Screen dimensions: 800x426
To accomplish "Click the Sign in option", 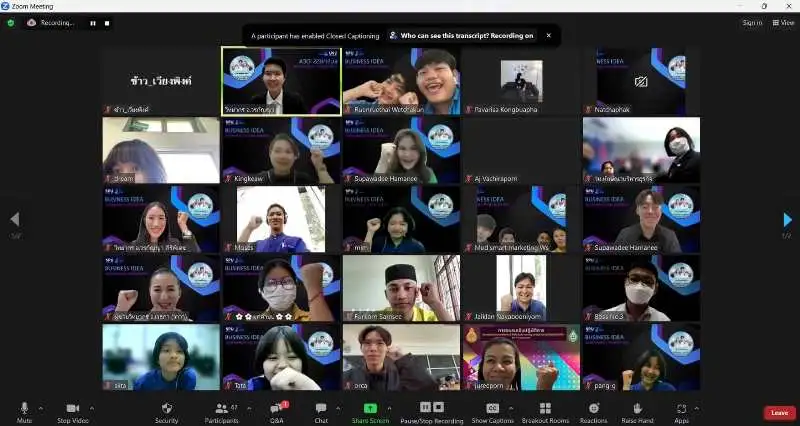I will pos(751,22).
